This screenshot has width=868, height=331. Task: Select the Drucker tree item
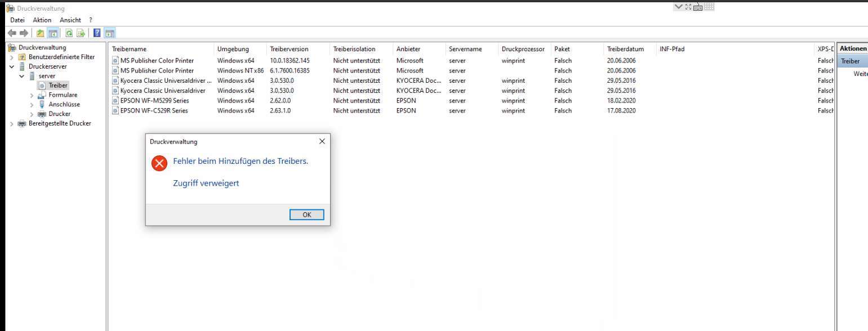coord(60,114)
